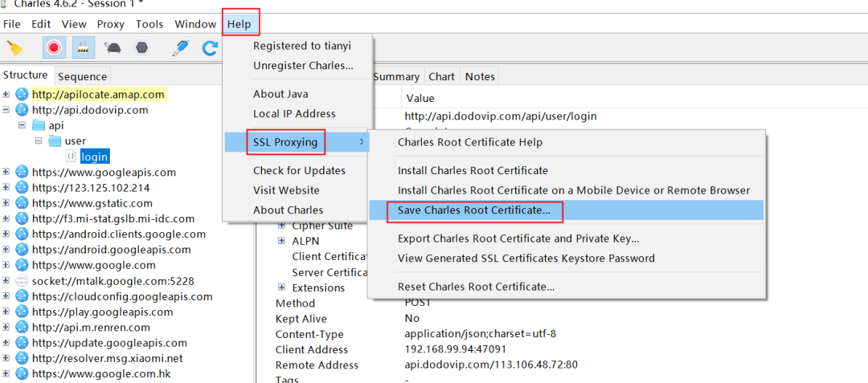868x383 pixels.
Task: Click globe icon of f3.mi-stat.gslb.mi-idc.com
Action: tap(22, 219)
